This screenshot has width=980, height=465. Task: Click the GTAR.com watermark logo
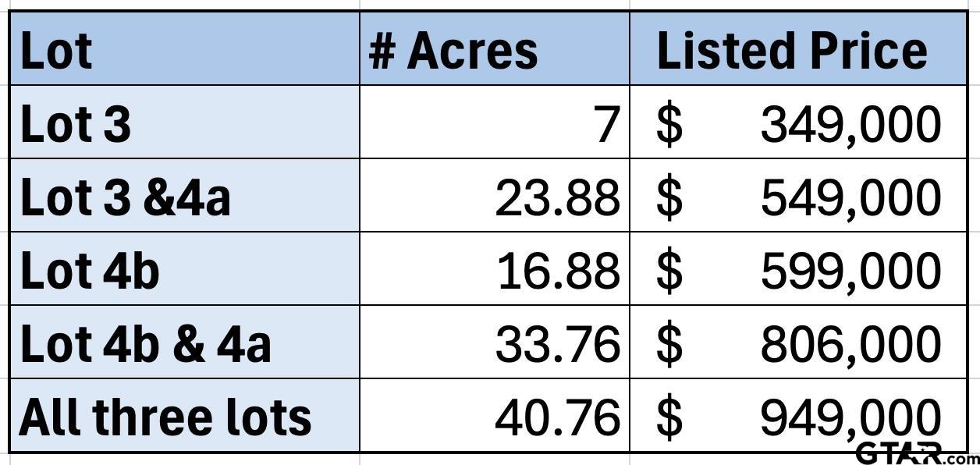916,453
